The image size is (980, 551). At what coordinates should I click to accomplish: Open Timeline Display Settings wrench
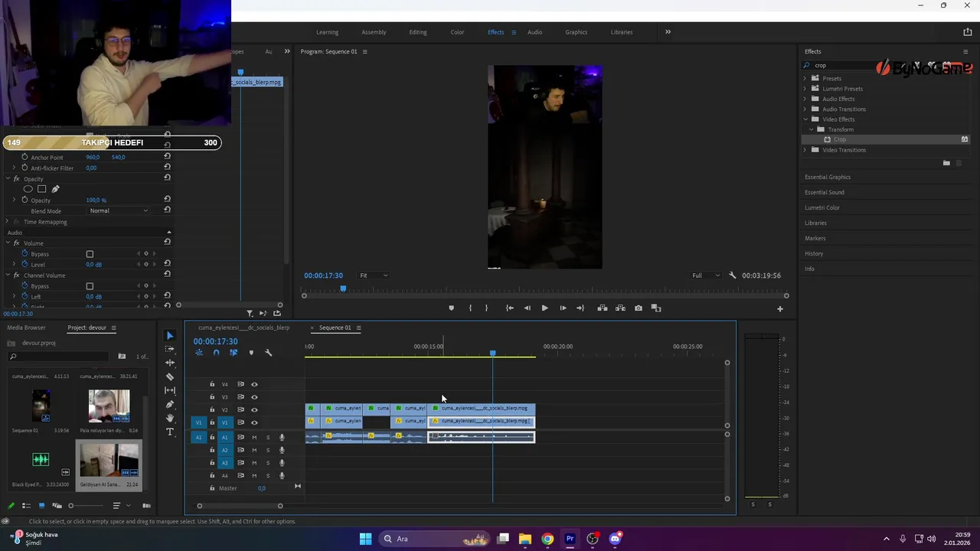coord(268,353)
